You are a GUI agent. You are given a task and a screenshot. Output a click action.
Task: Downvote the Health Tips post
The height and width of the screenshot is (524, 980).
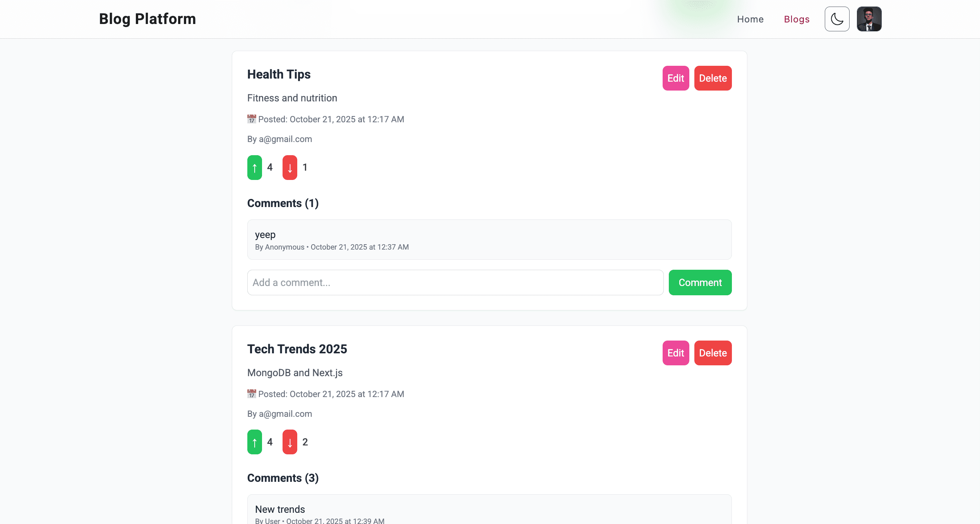click(290, 168)
